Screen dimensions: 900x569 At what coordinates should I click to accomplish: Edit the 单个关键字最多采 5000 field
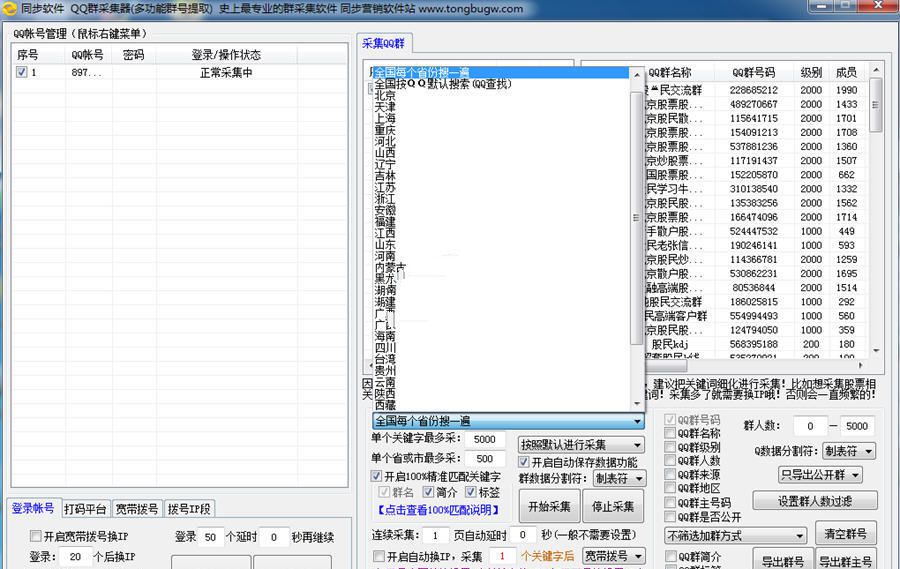click(x=485, y=439)
